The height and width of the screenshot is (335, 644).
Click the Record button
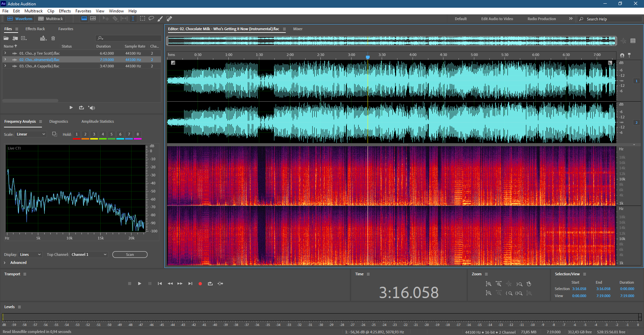pyautogui.click(x=200, y=284)
